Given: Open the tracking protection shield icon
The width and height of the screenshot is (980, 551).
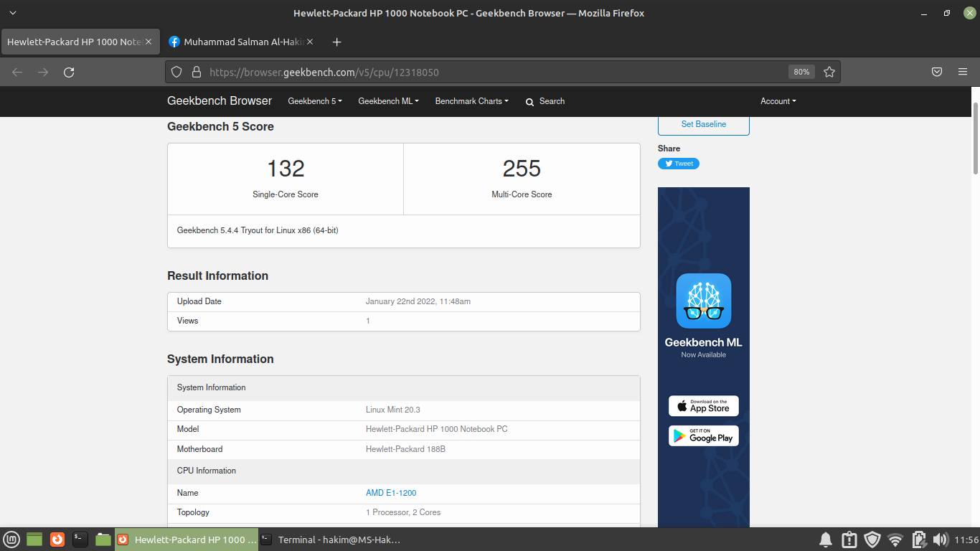Looking at the screenshot, I should pyautogui.click(x=177, y=72).
